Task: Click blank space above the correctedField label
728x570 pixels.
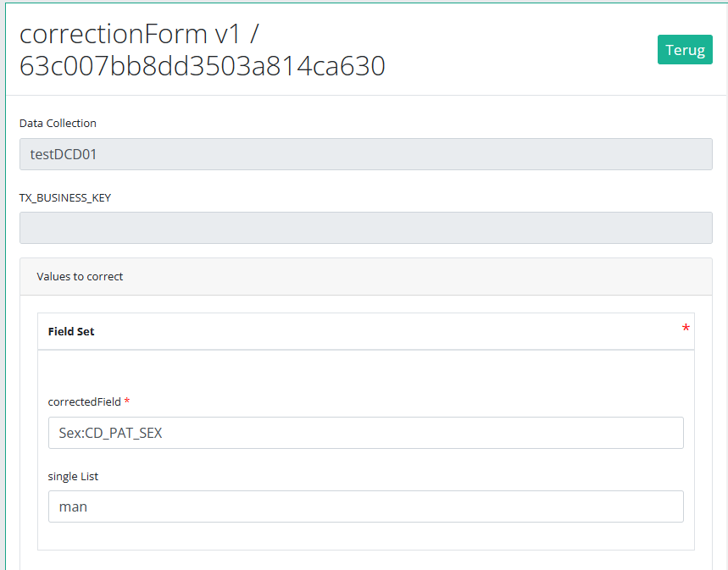Action: click(x=365, y=373)
